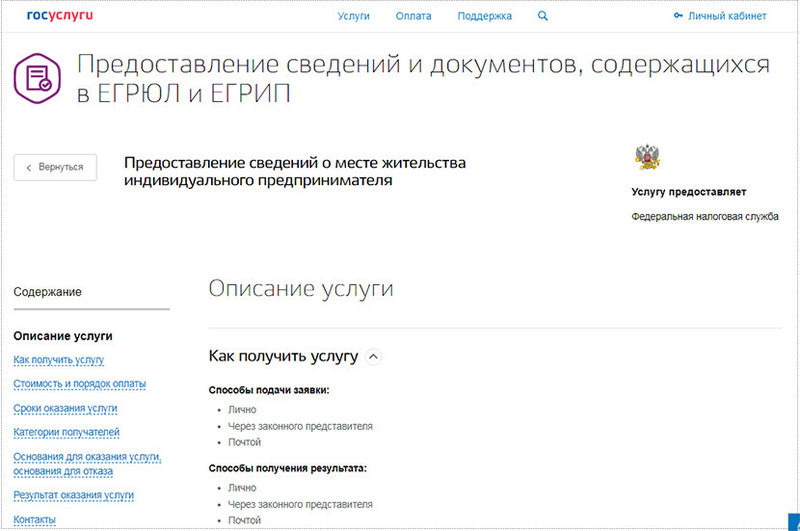
Task: Click the 'Содержание' sidebar heading
Action: click(47, 292)
